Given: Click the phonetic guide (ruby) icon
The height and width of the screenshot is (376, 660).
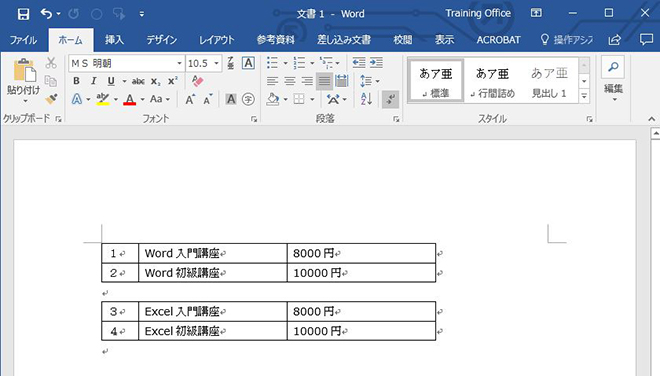Looking at the screenshot, I should pos(231,63).
